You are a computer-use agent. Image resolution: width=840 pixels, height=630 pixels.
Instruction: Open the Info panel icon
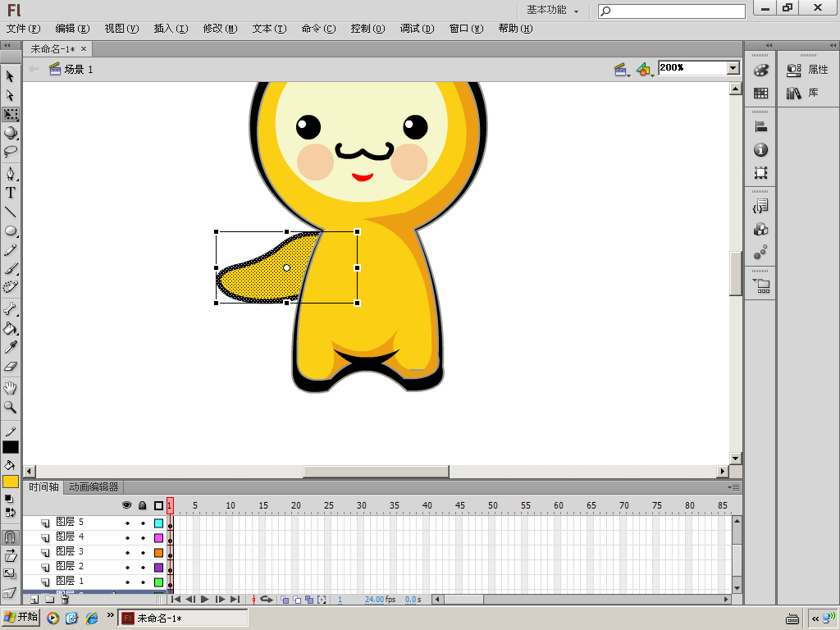[x=760, y=150]
